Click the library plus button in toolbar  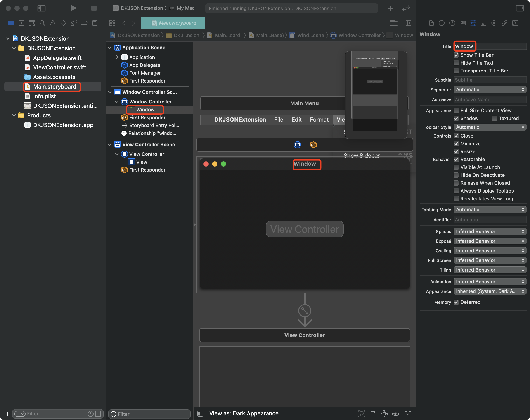(x=390, y=8)
